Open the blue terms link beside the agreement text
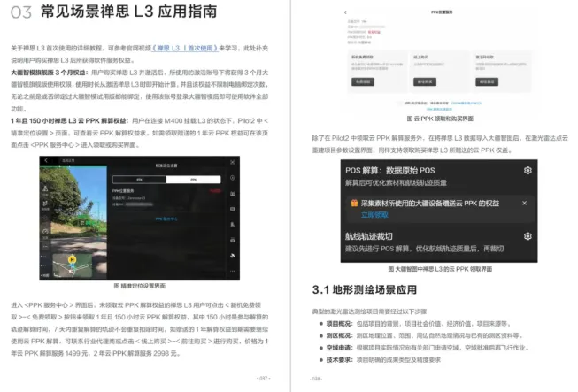This screenshot has width=578, height=392. tap(466, 104)
